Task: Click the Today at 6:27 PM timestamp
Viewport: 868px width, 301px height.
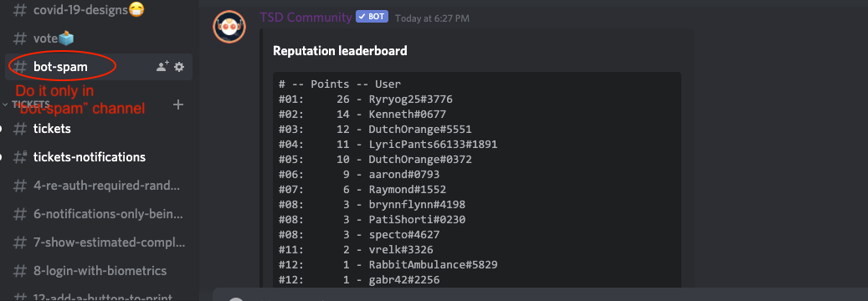Action: click(433, 18)
